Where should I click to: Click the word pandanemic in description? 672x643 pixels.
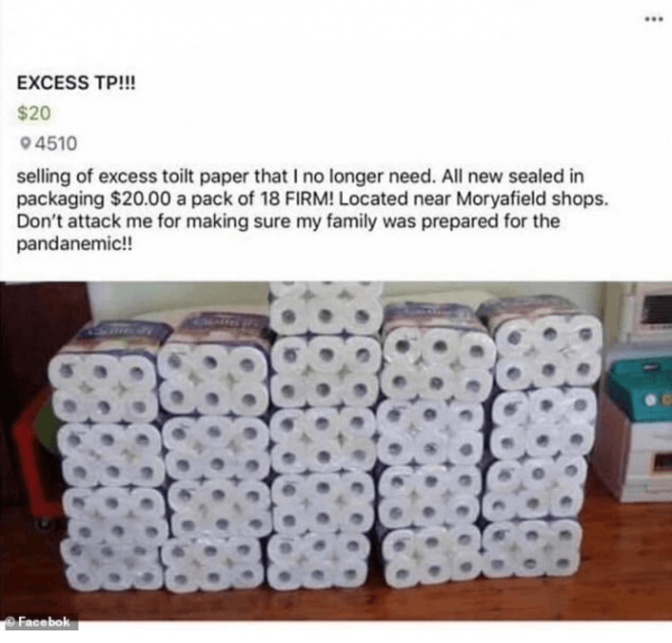(x=69, y=244)
